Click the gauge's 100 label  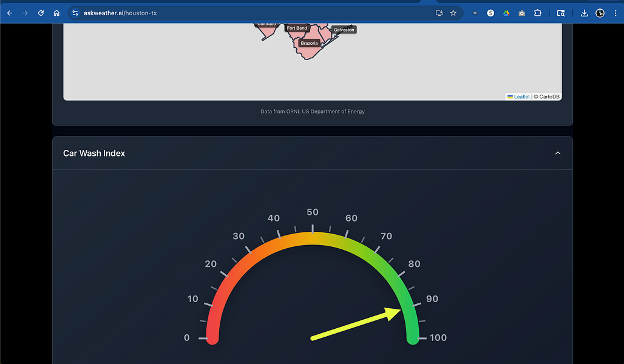(x=438, y=338)
